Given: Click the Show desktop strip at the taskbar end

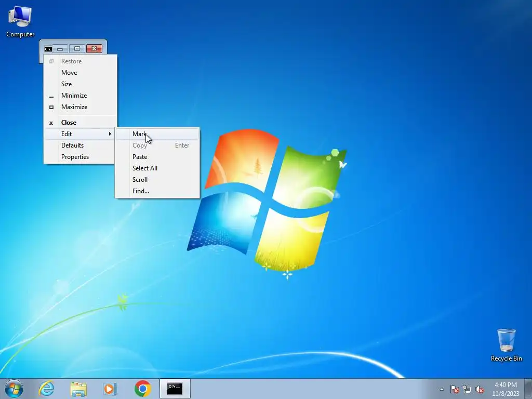Looking at the screenshot, I should (x=528, y=389).
